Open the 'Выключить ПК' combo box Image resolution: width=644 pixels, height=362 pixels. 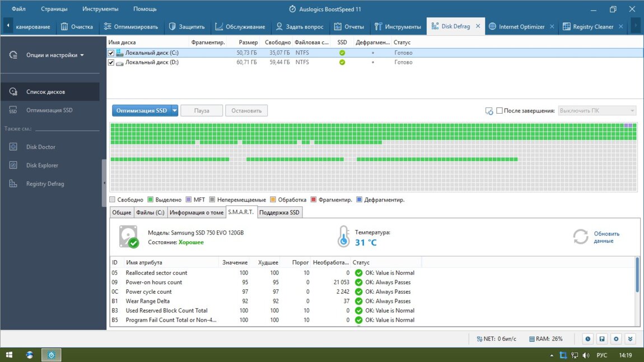pos(597,111)
